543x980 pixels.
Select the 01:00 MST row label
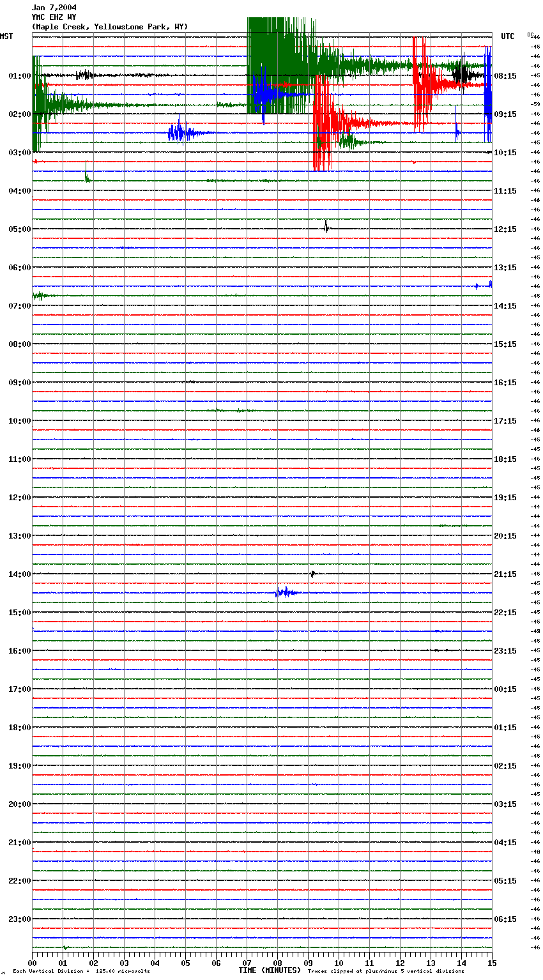(x=20, y=76)
